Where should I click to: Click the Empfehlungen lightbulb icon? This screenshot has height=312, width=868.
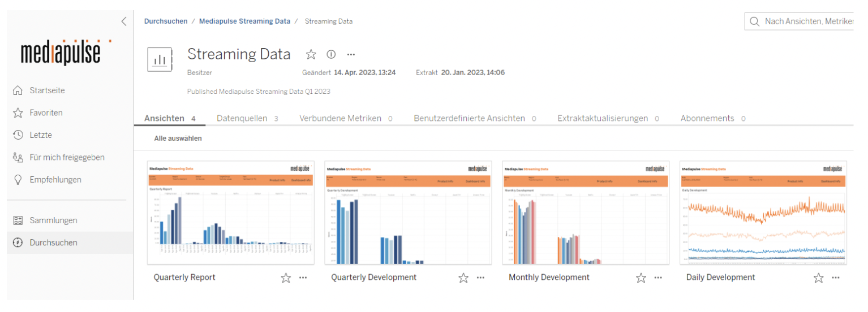(x=18, y=180)
